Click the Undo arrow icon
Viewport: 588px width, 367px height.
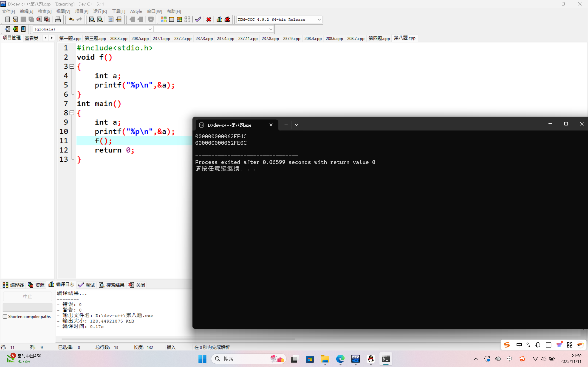[71, 19]
